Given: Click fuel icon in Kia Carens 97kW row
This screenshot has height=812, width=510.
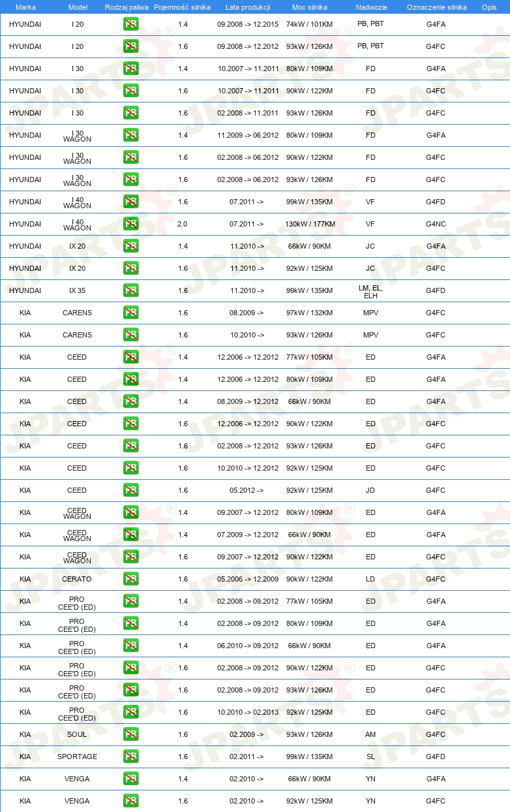Looking at the screenshot, I should [130, 313].
